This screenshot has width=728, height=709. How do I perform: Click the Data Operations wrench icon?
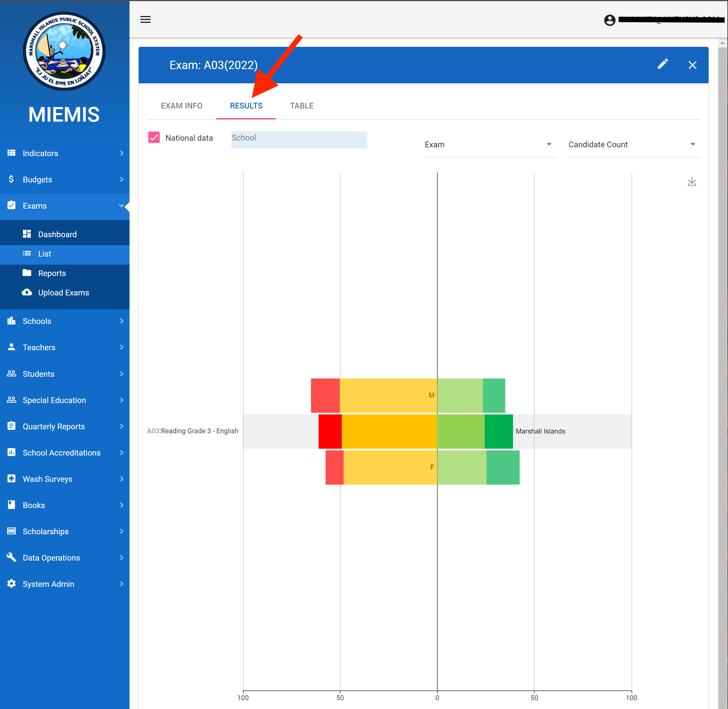(x=11, y=557)
